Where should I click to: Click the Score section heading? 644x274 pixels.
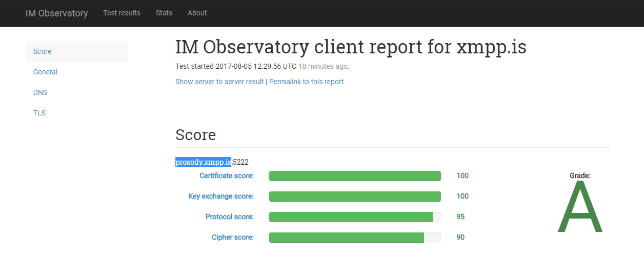click(x=195, y=134)
